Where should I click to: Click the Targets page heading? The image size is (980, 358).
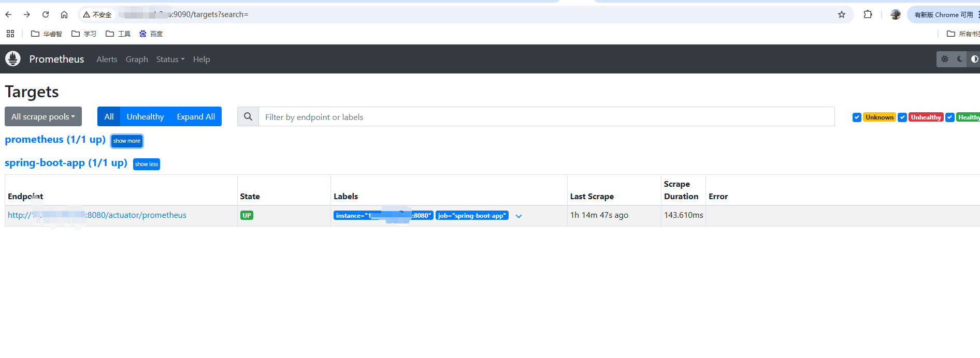click(32, 92)
